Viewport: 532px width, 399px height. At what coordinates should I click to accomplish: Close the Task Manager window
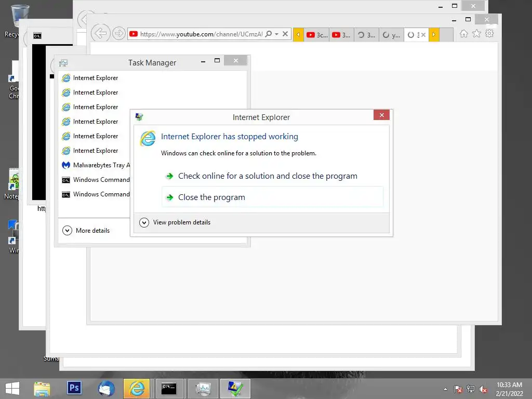pyautogui.click(x=236, y=61)
